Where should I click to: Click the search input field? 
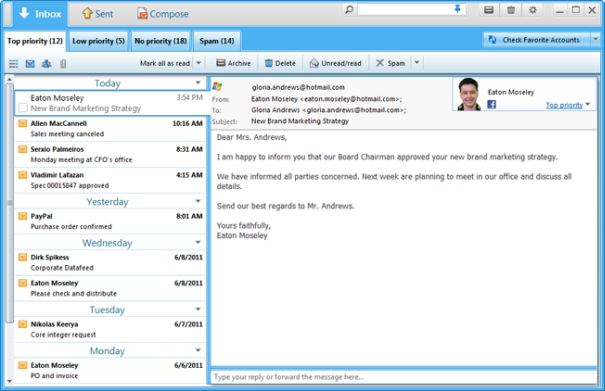405,9
